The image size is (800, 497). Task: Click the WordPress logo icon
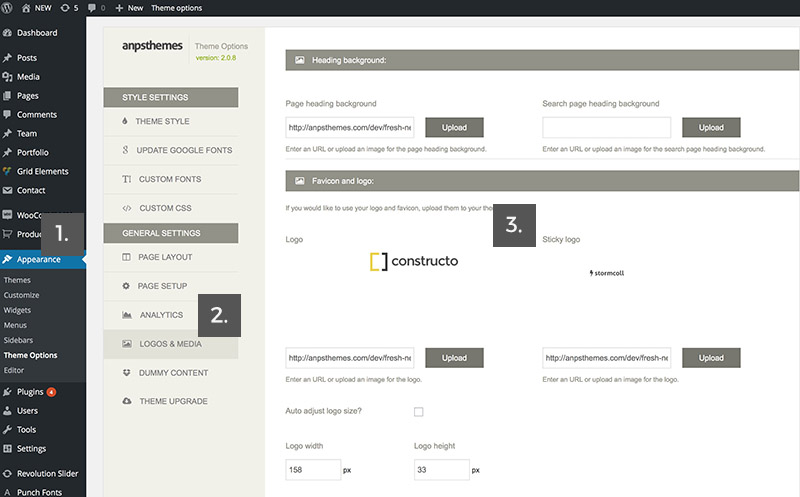[7, 8]
